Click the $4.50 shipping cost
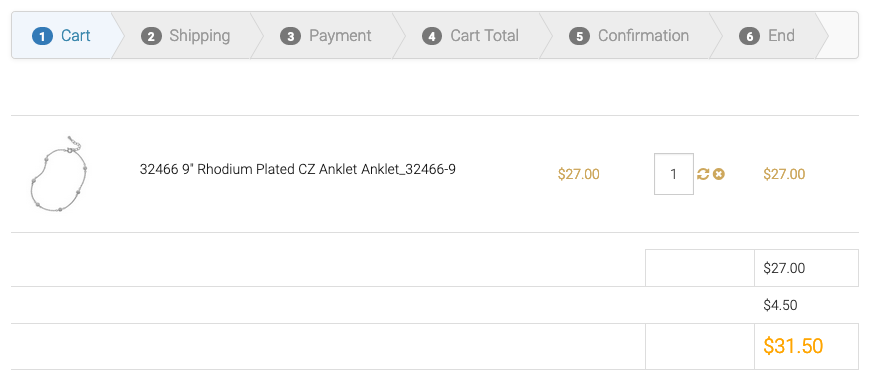The height and width of the screenshot is (383, 876). 780,305
